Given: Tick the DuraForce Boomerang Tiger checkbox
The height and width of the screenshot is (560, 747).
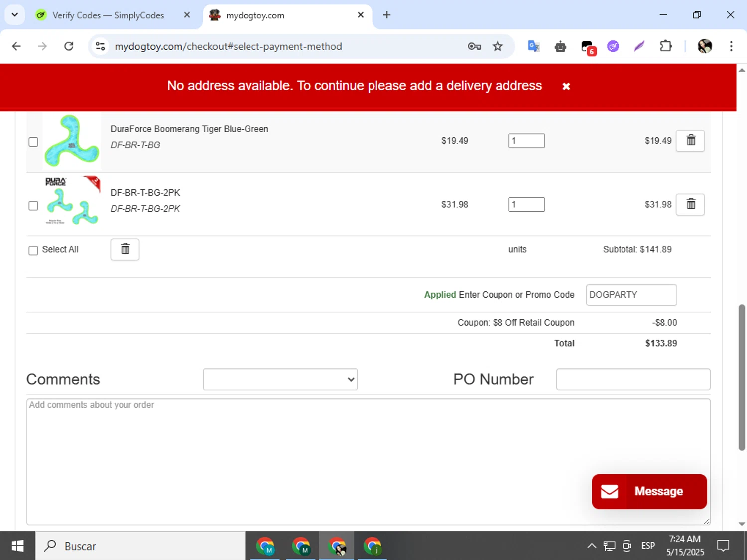Looking at the screenshot, I should pyautogui.click(x=33, y=142).
